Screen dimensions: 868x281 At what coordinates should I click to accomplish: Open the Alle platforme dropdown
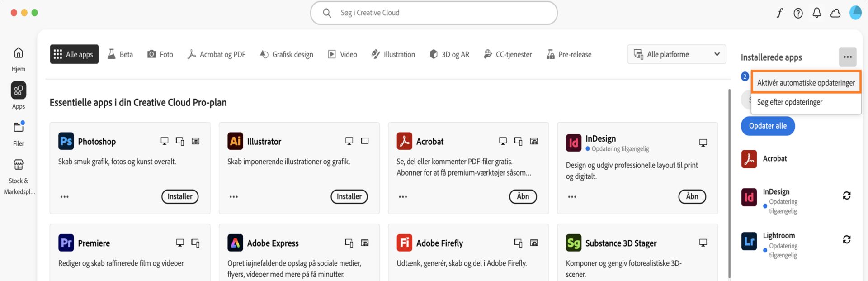click(x=676, y=54)
